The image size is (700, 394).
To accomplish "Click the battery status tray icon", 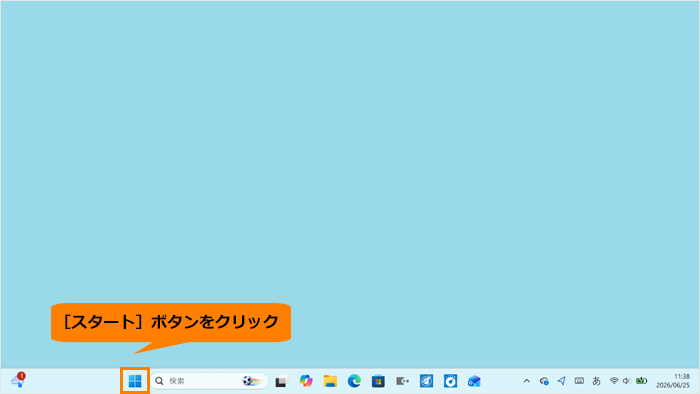I will [642, 381].
